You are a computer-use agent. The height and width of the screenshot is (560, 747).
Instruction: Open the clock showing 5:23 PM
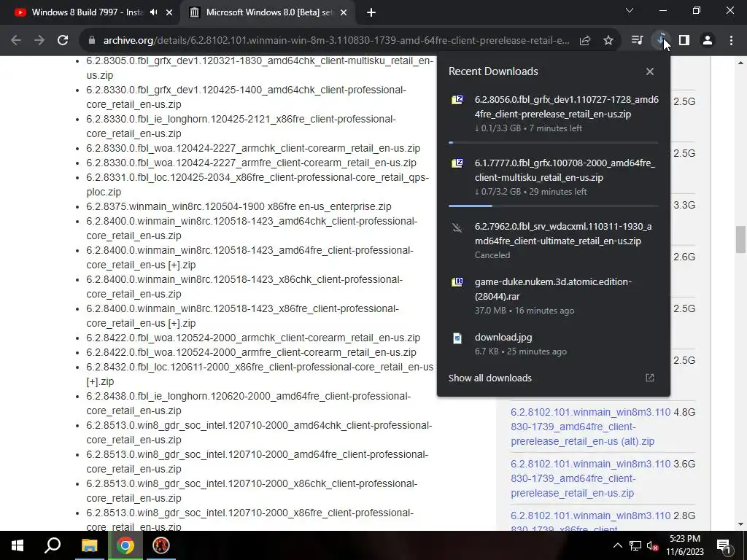pos(684,545)
